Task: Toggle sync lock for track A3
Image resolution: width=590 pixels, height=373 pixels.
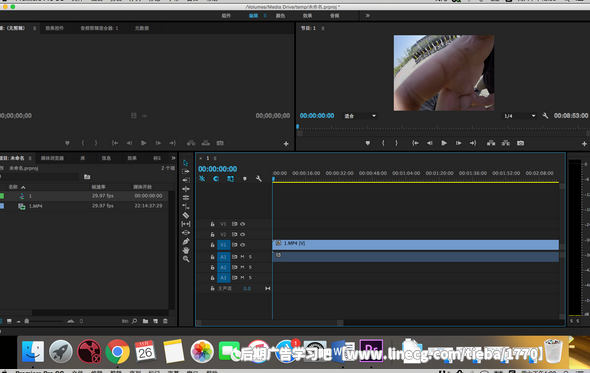Action: click(x=234, y=278)
